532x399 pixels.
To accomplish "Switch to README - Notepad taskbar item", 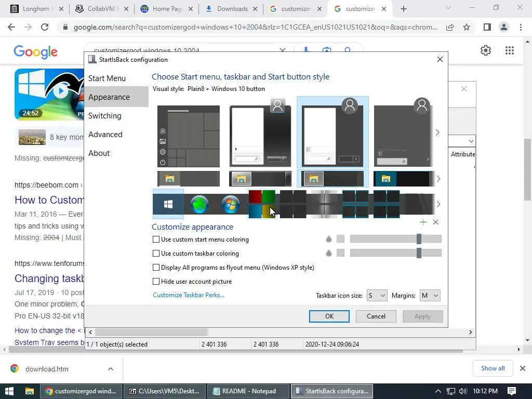I will coord(248,391).
